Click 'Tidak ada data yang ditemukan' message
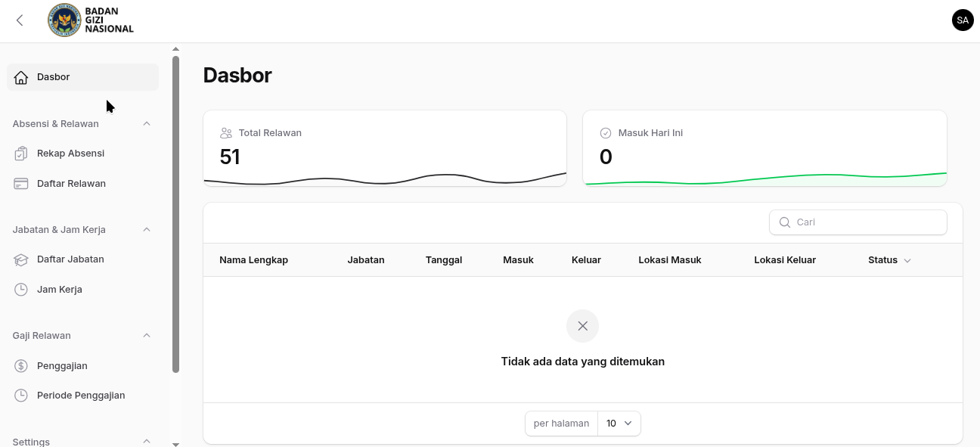Image resolution: width=980 pixels, height=447 pixels. point(583,362)
